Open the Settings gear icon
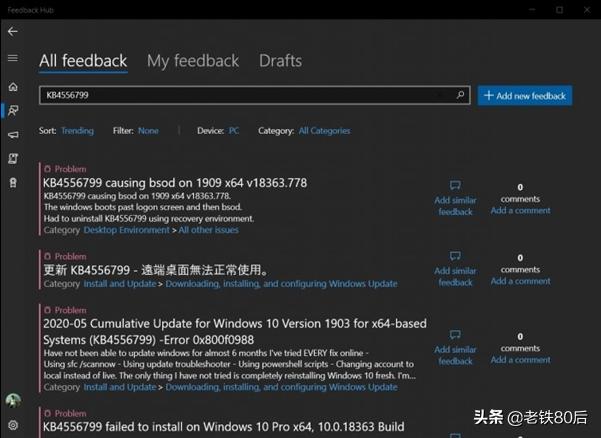Viewport: 601px width, 438px height. coord(13,425)
